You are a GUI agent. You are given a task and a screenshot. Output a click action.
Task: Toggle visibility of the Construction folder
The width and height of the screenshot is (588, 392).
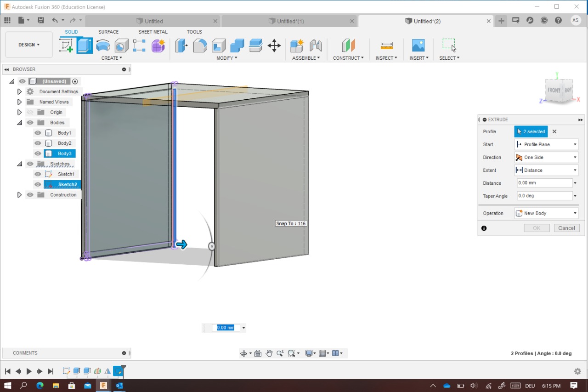click(30, 195)
